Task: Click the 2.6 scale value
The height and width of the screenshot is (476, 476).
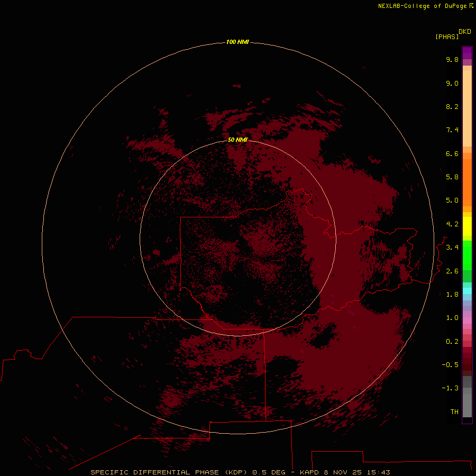Action: click(x=452, y=271)
